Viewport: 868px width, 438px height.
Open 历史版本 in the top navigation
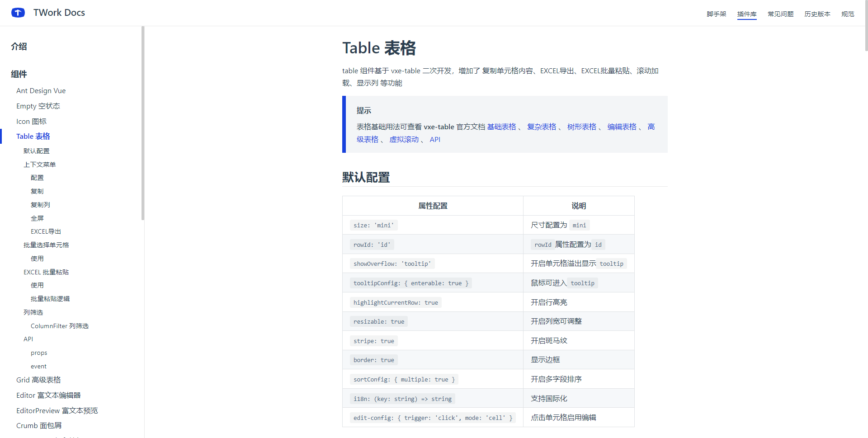[x=817, y=14]
